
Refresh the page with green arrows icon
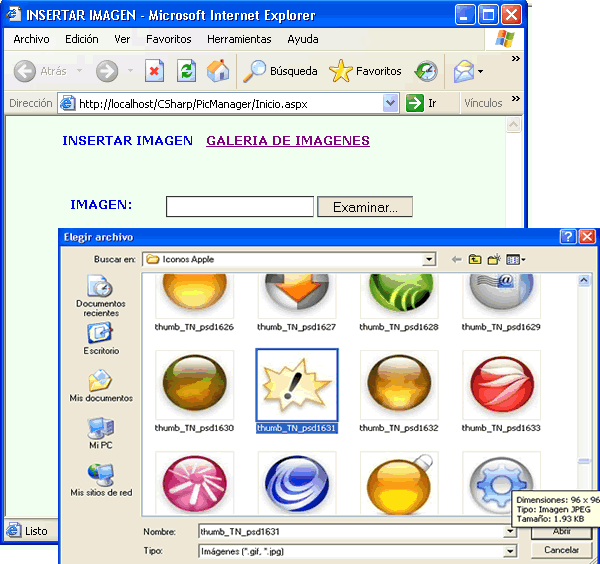(x=186, y=71)
